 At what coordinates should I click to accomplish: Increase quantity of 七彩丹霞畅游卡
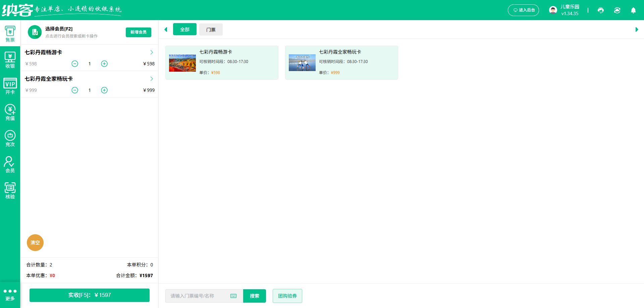click(x=104, y=64)
